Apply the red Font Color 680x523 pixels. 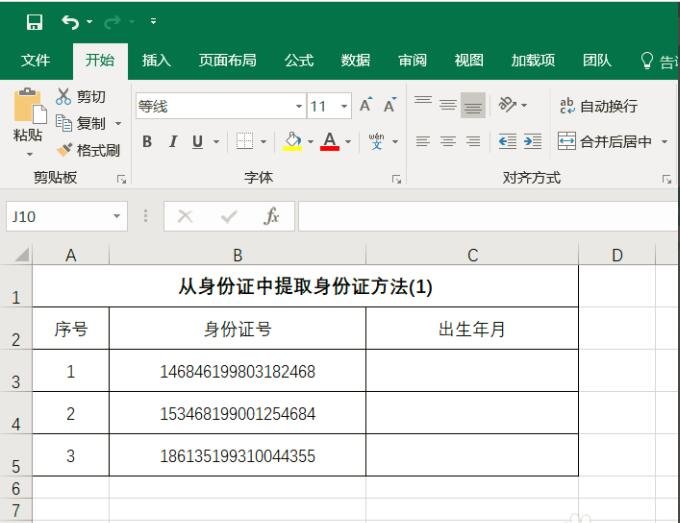(x=330, y=141)
